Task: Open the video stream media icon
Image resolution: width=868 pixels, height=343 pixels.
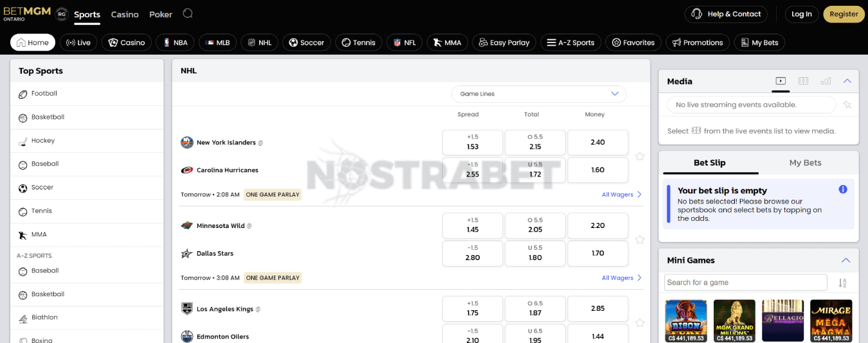Action: pos(781,81)
